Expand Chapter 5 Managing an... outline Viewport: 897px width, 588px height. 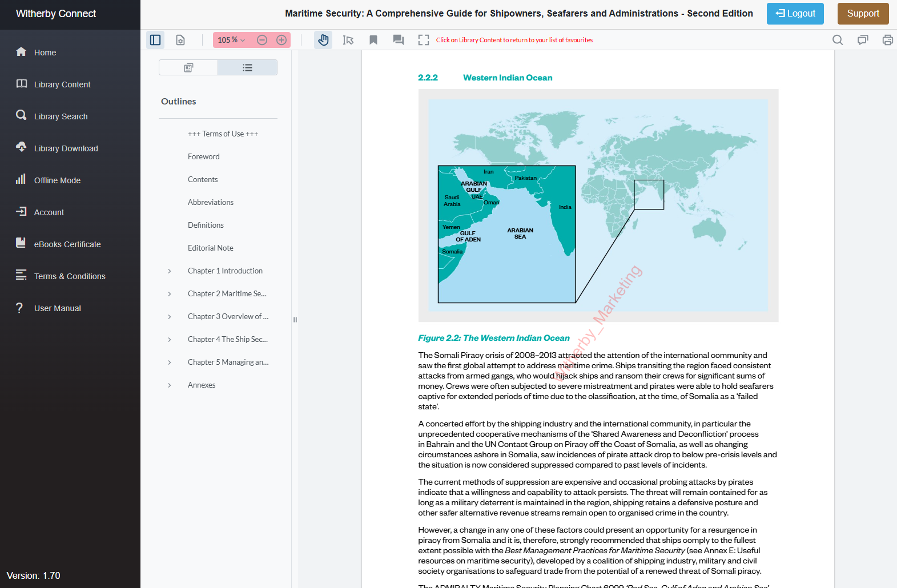(170, 363)
